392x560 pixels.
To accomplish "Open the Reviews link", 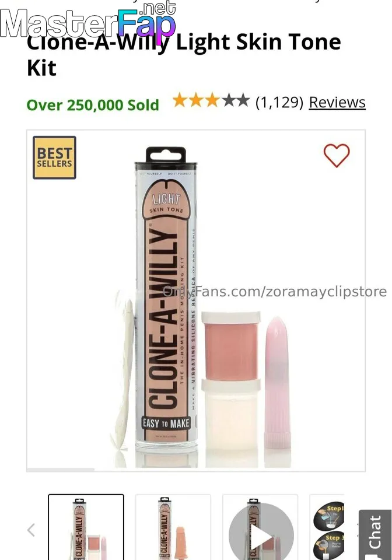I will (337, 103).
